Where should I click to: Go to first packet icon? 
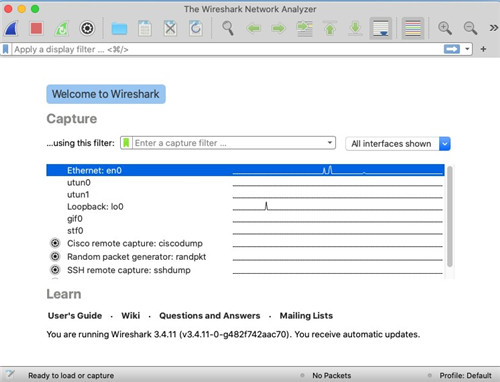pos(330,29)
